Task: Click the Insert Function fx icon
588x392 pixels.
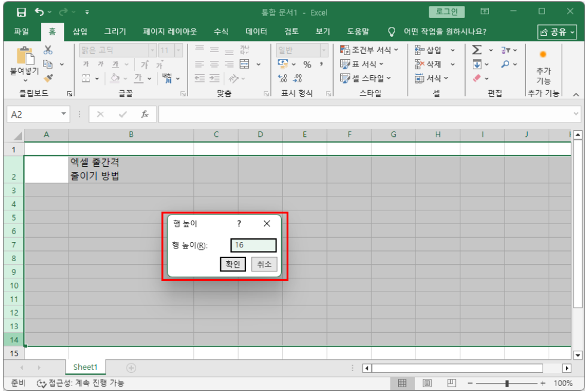Action: (144, 114)
